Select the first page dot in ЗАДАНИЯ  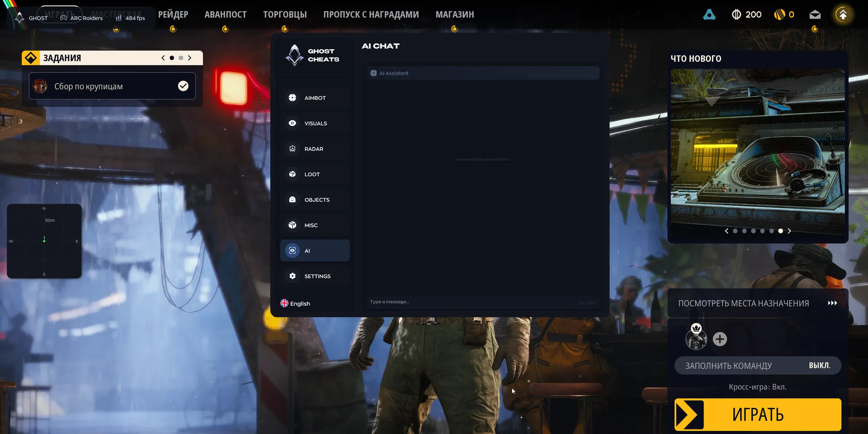coord(172,58)
